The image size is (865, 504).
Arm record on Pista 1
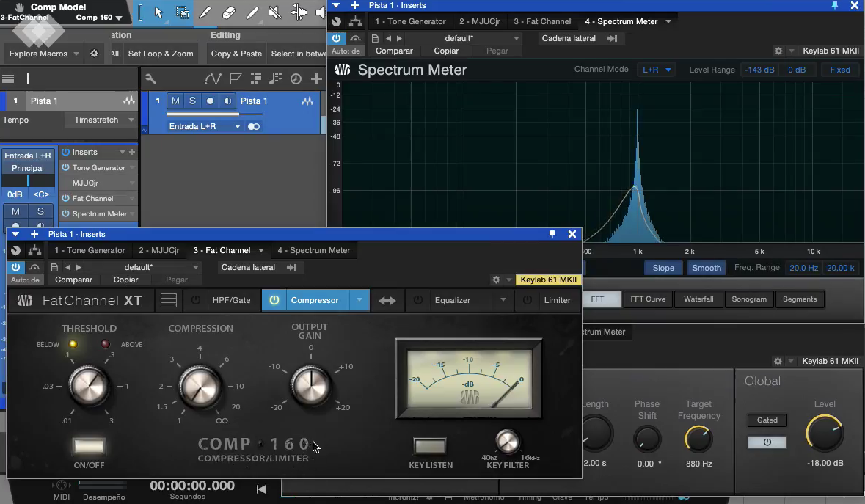pyautogui.click(x=210, y=101)
